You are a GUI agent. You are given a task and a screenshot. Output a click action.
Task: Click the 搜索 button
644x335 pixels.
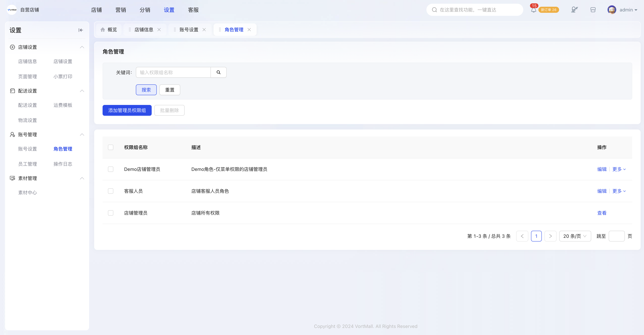coord(146,90)
